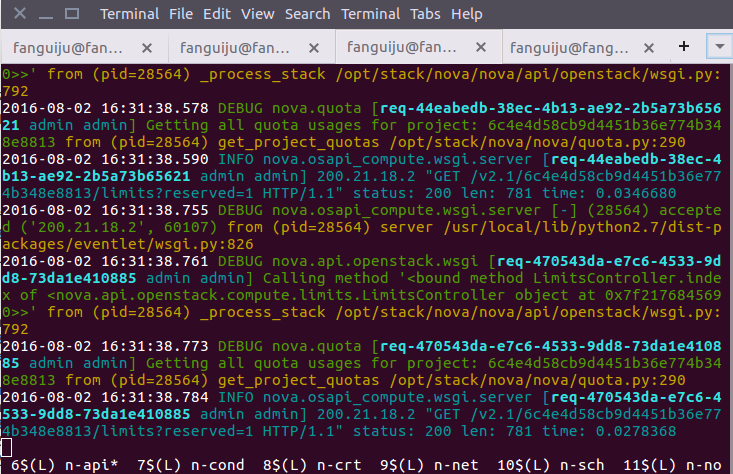Open the second Terminal menu after Search

(370, 14)
